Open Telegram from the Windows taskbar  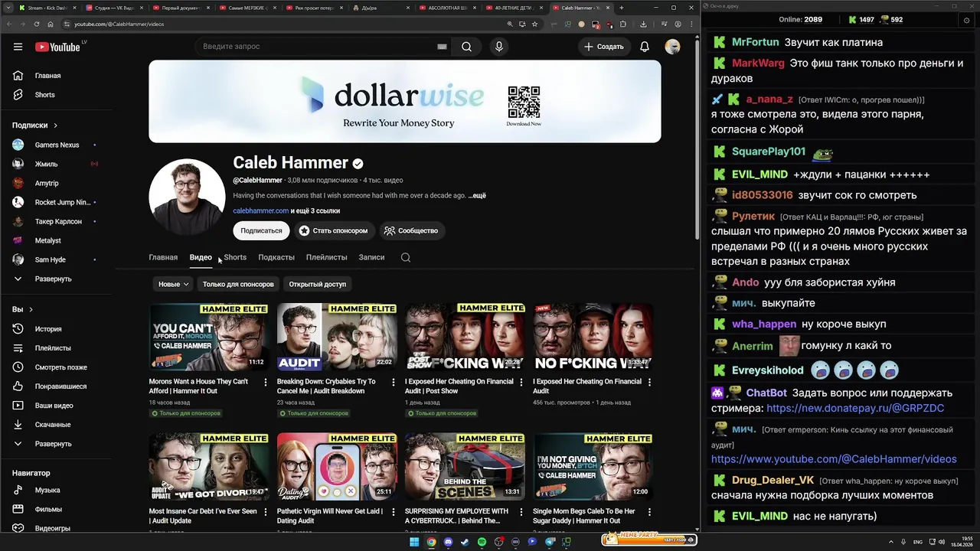tap(549, 542)
